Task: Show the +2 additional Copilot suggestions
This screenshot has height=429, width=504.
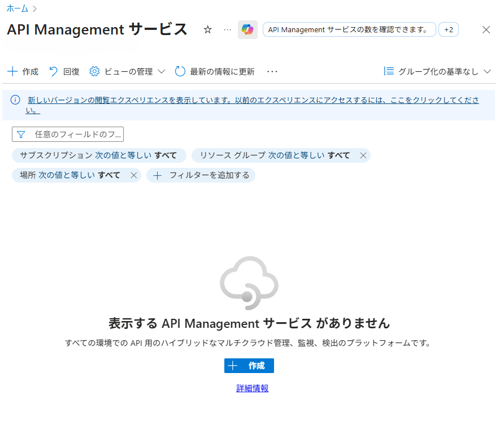Action: pyautogui.click(x=449, y=30)
